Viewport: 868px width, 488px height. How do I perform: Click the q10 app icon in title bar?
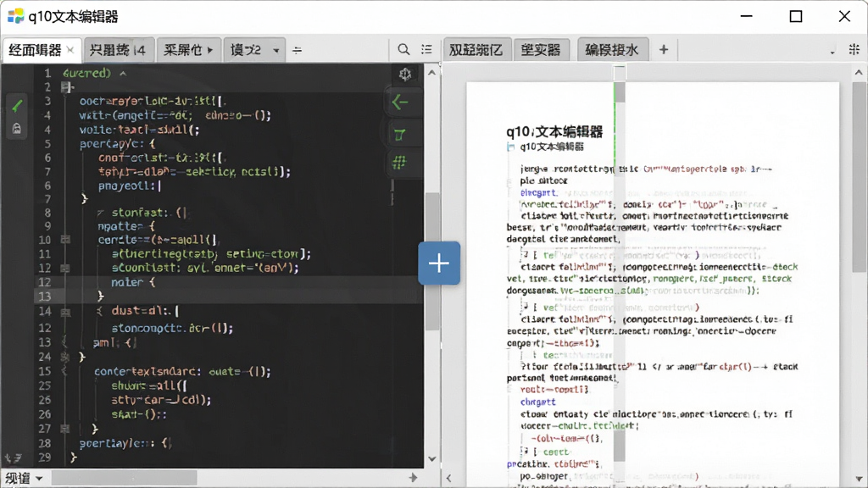tap(15, 17)
